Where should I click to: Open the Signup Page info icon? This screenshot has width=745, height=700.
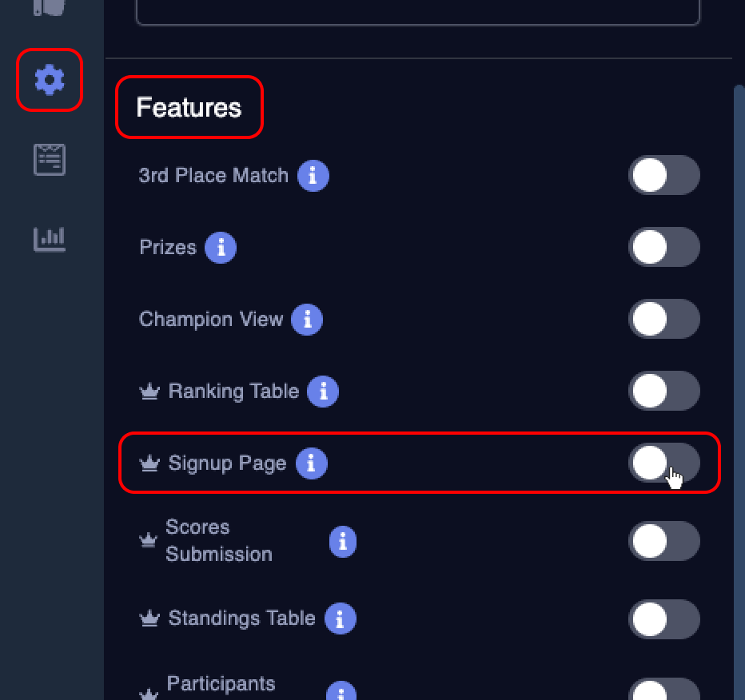tap(311, 463)
